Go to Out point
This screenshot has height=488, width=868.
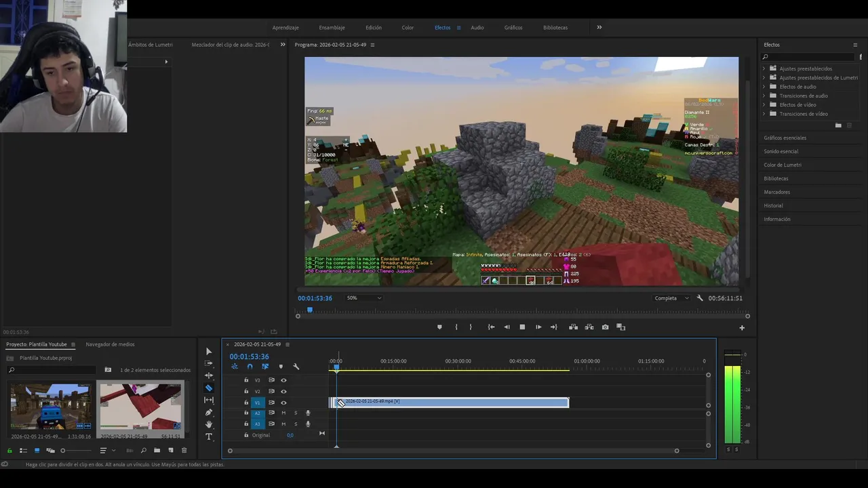(554, 327)
